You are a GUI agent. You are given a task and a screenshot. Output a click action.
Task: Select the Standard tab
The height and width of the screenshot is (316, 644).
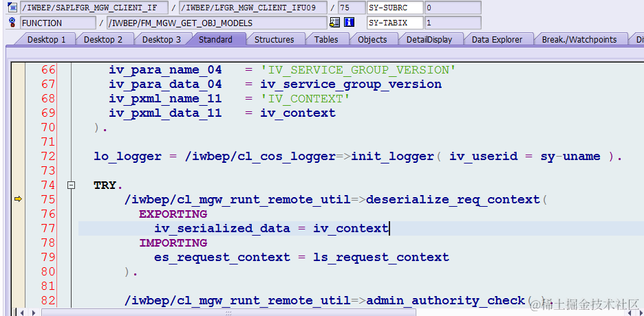[x=215, y=39]
